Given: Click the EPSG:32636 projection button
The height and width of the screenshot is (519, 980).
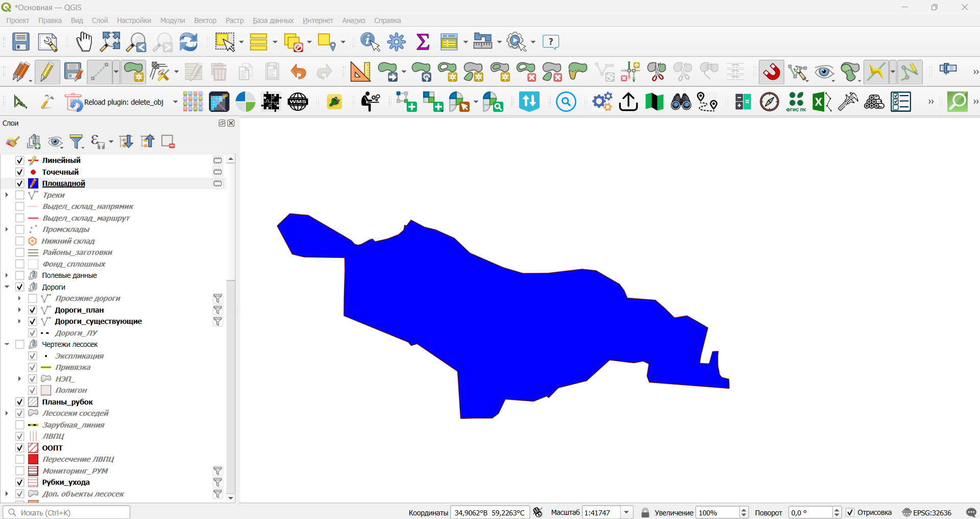Looking at the screenshot, I should [927, 512].
